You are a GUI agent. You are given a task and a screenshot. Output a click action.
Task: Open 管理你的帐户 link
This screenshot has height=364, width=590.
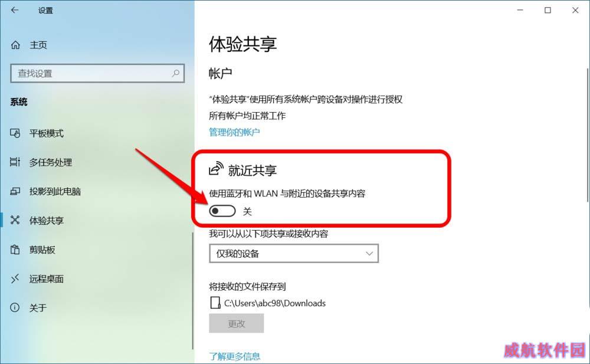tap(234, 132)
